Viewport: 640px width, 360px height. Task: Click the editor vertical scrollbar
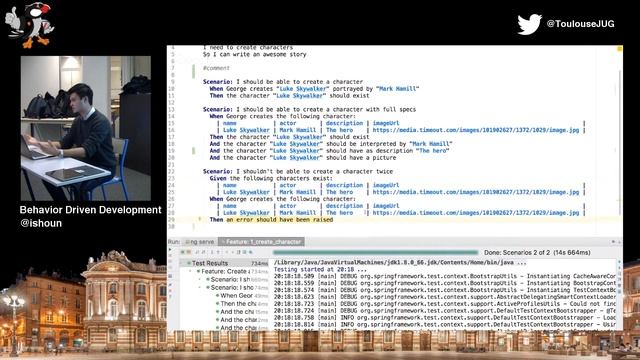[x=620, y=143]
